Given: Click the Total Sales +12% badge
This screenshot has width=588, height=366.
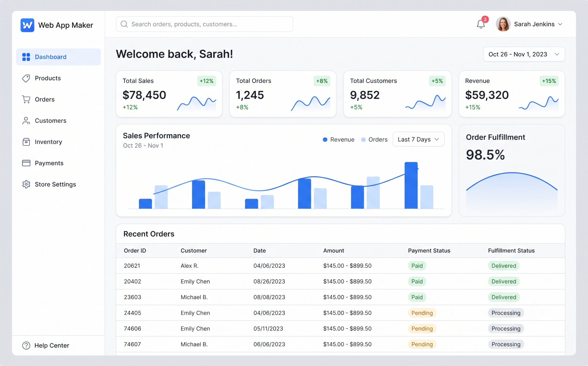Looking at the screenshot, I should 206,81.
